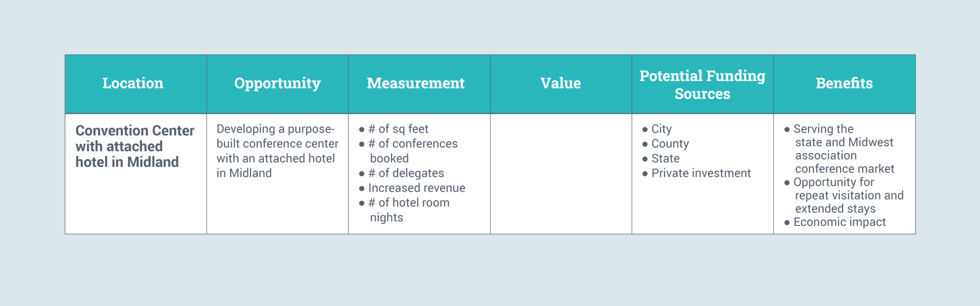
Task: Click the 'Private investment' funding source
Action: point(701,173)
